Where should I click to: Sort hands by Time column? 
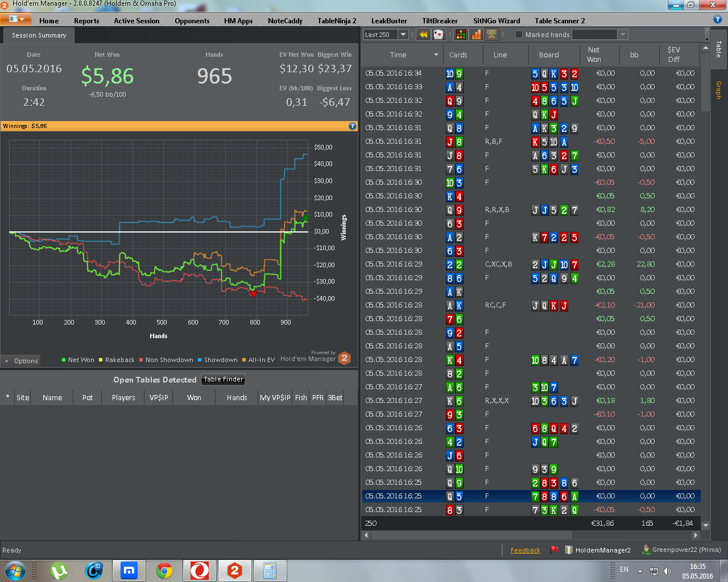[398, 55]
